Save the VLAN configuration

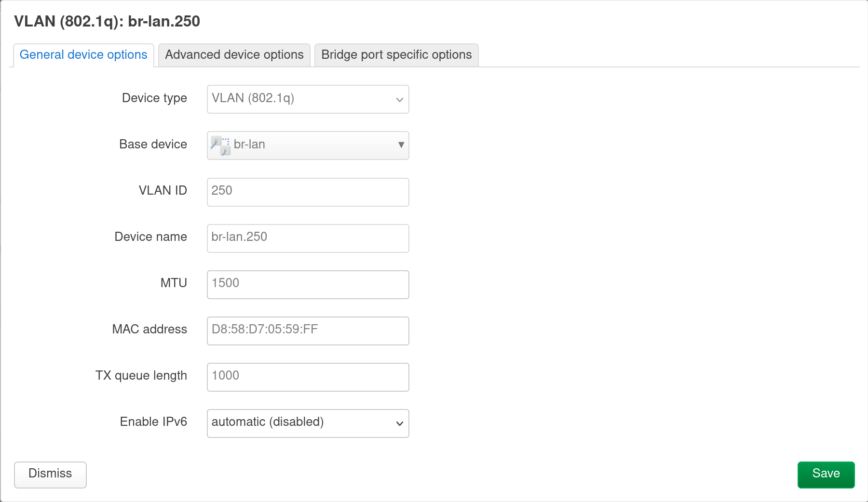coord(826,474)
